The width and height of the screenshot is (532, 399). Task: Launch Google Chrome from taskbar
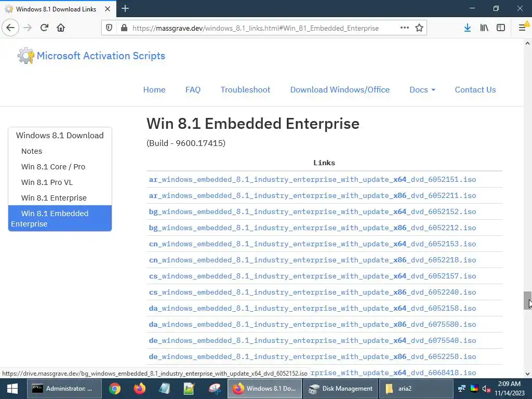pos(115,389)
